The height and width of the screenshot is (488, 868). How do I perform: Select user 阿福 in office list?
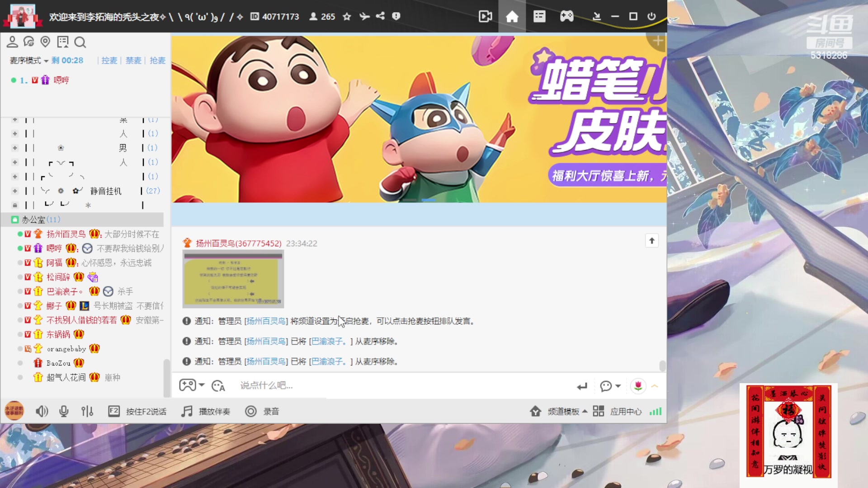tap(55, 263)
